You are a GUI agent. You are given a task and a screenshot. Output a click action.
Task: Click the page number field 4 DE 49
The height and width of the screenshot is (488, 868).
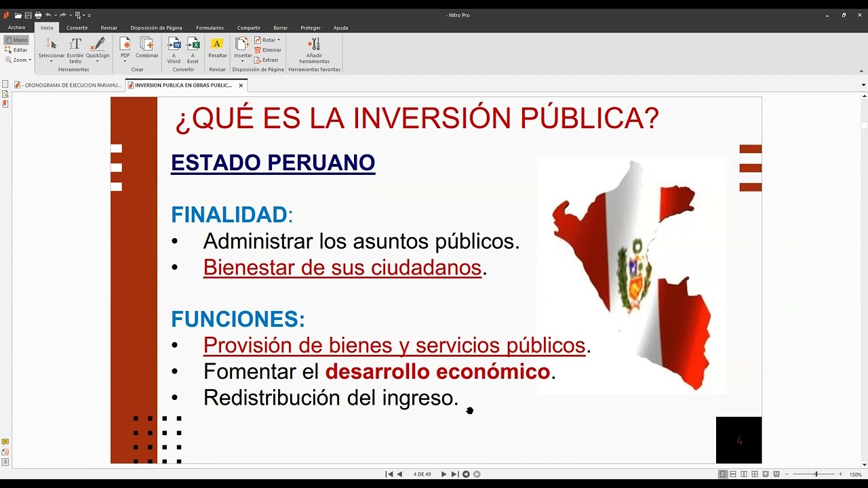[x=422, y=474]
